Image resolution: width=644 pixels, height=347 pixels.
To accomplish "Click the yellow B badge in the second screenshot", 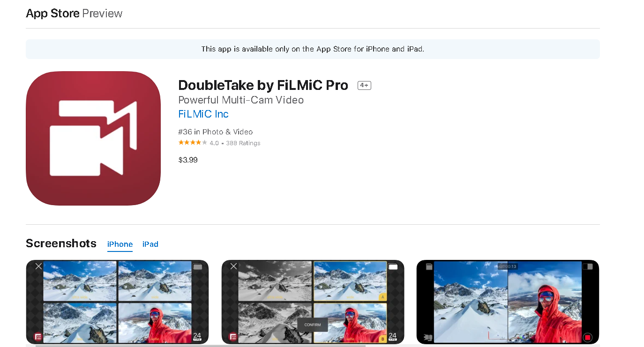I will [382, 339].
